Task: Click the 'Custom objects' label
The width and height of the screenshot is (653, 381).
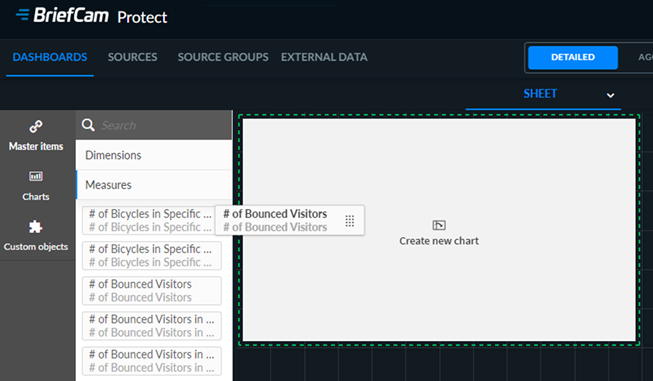Action: point(36,247)
